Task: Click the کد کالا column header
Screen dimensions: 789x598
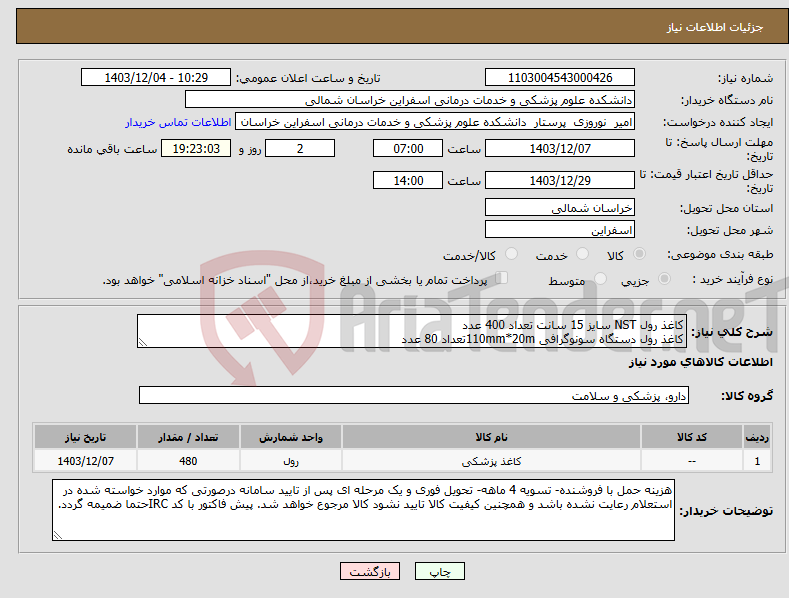Action: pos(692,437)
